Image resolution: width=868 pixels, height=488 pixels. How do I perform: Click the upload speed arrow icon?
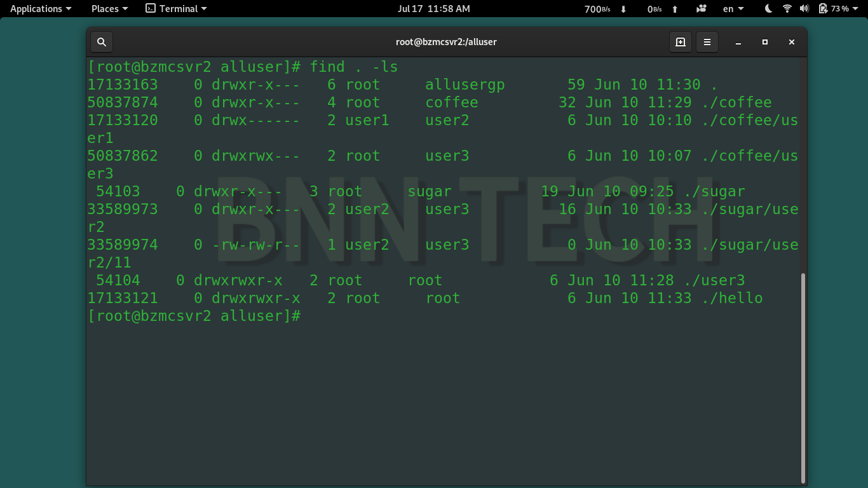[674, 8]
